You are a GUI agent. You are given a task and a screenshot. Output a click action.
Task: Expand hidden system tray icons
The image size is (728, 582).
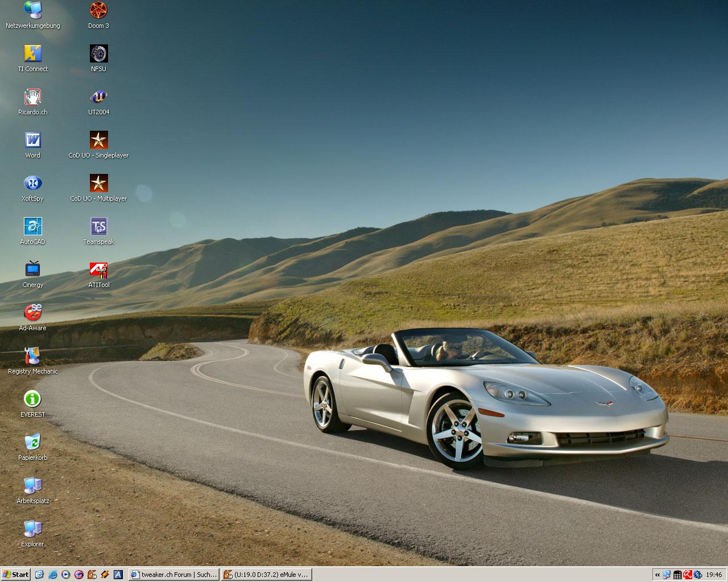click(x=657, y=575)
